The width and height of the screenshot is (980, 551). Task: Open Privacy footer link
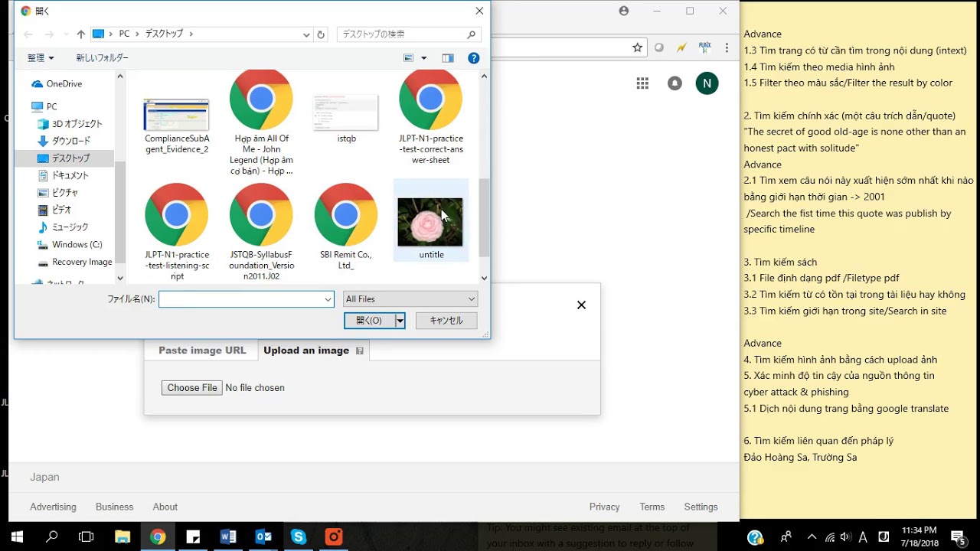604,507
